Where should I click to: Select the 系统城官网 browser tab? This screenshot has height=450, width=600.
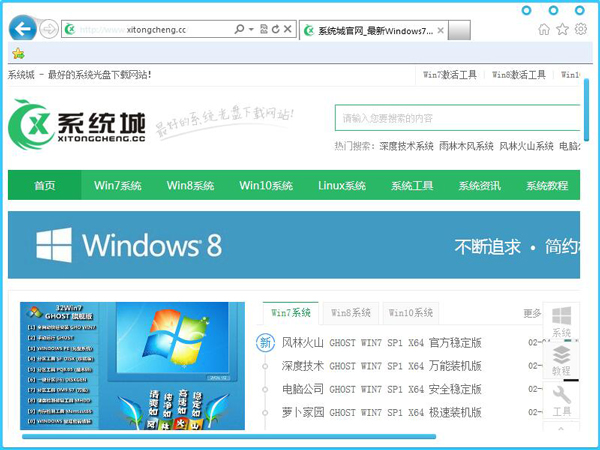pyautogui.click(x=373, y=30)
